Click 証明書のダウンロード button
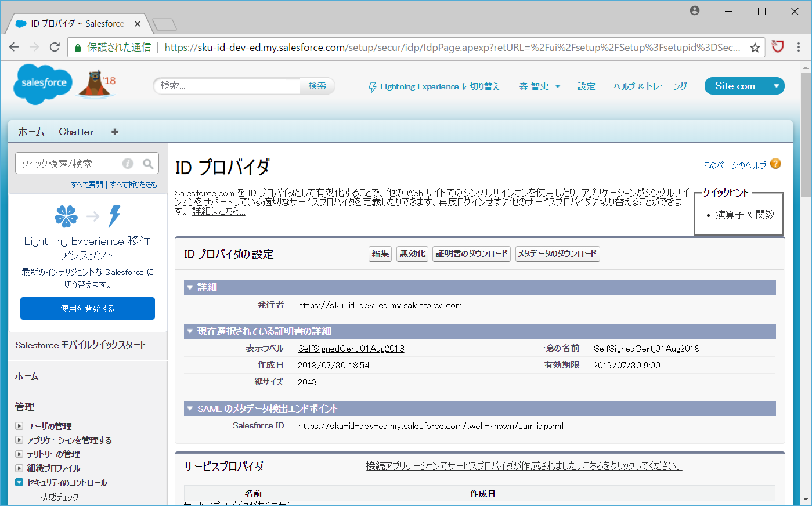Image resolution: width=812 pixels, height=506 pixels. click(x=471, y=254)
